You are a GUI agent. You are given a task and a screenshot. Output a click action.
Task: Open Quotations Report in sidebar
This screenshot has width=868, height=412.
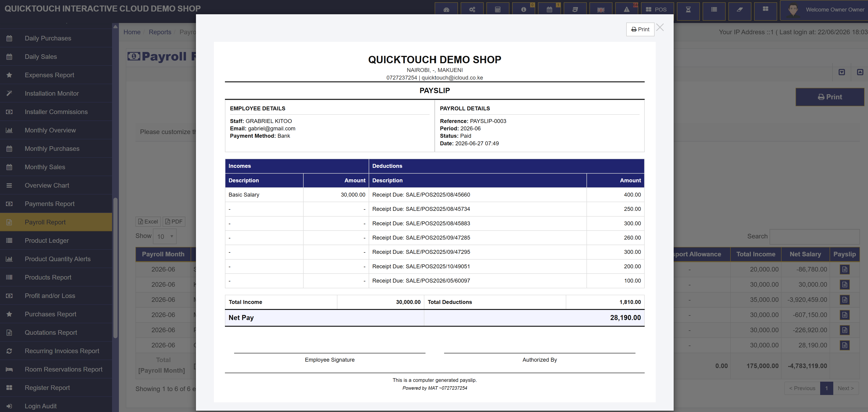(56, 332)
